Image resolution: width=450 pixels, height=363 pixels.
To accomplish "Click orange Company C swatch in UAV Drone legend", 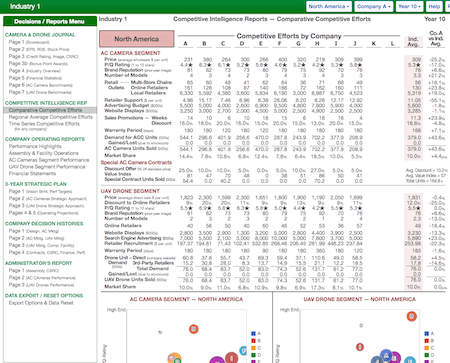I will [426, 348].
